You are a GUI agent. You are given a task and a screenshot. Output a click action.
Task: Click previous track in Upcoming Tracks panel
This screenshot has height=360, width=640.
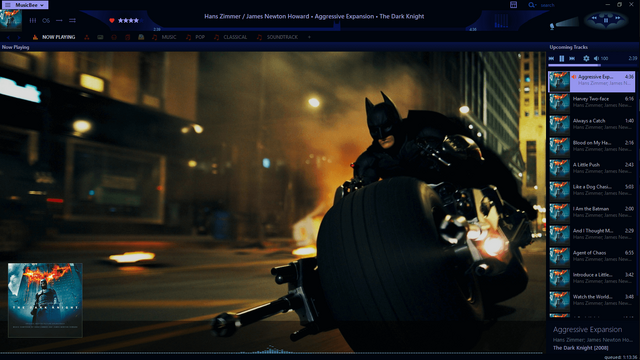551,58
